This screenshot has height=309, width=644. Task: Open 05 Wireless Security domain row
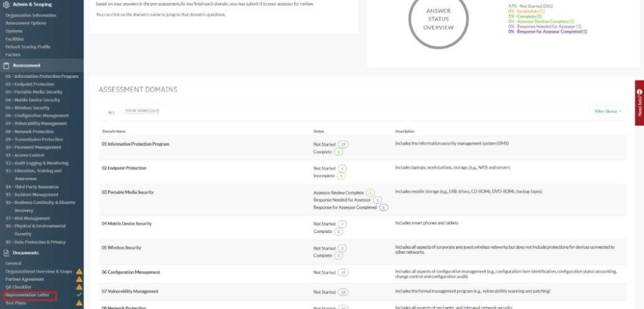point(363,252)
